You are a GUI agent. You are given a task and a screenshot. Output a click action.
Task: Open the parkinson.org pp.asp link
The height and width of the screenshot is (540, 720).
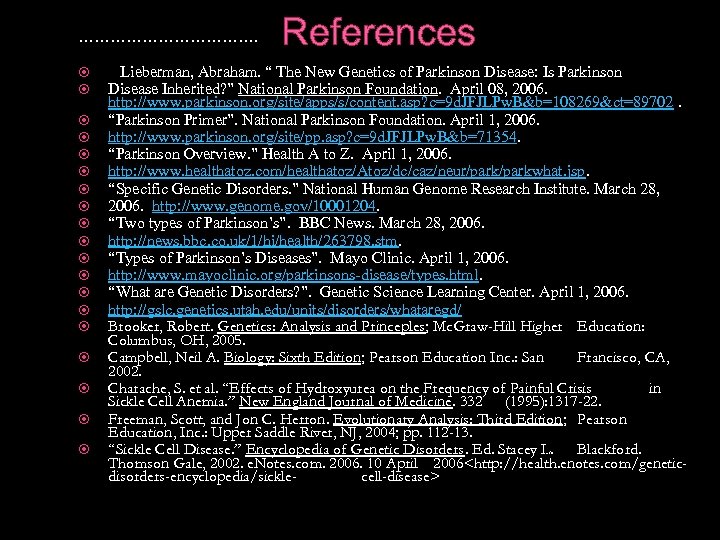click(x=312, y=137)
